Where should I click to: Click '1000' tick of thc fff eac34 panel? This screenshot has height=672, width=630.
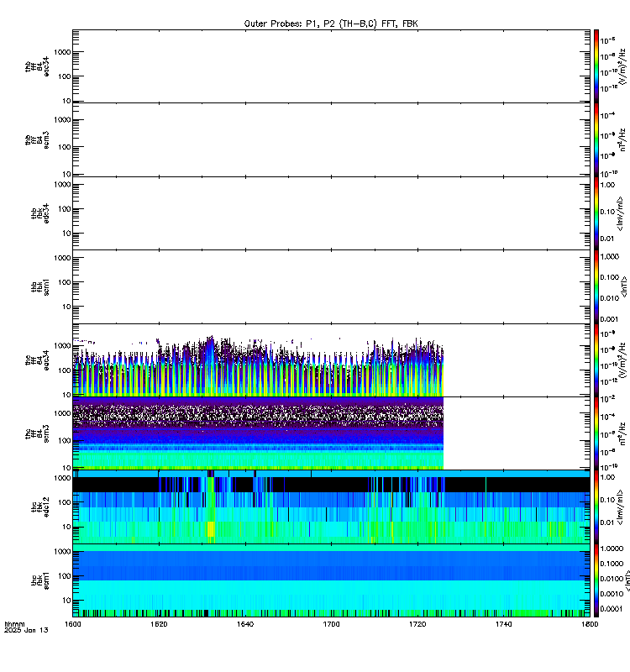(x=62, y=345)
